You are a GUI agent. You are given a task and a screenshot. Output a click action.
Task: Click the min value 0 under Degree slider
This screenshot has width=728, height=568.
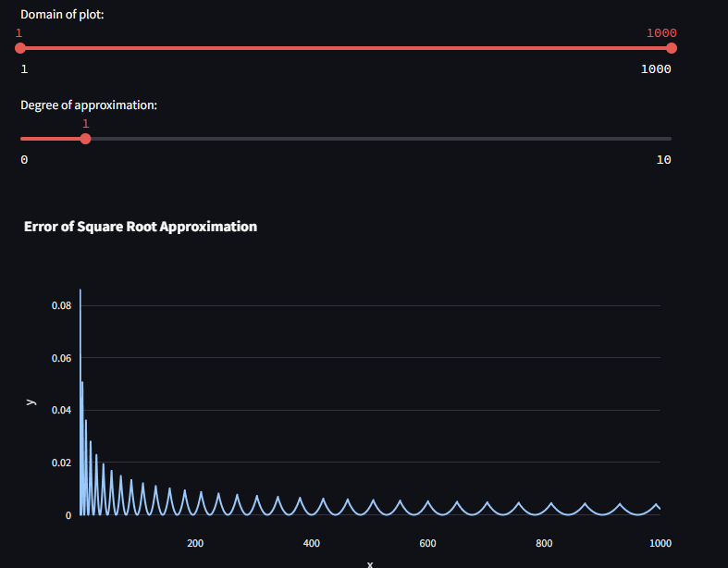coord(24,160)
